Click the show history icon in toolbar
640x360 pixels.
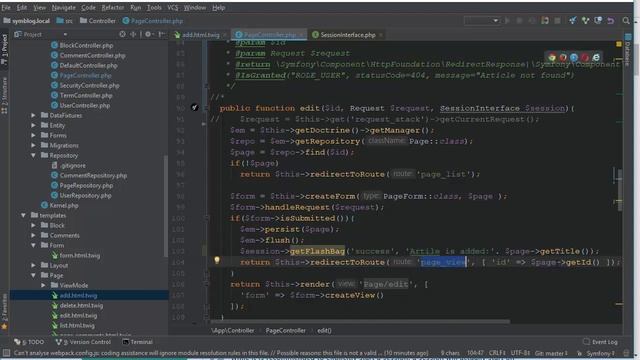(598, 20)
